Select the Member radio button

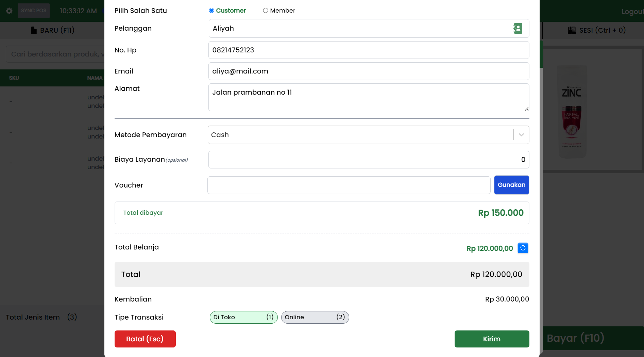[x=266, y=11]
